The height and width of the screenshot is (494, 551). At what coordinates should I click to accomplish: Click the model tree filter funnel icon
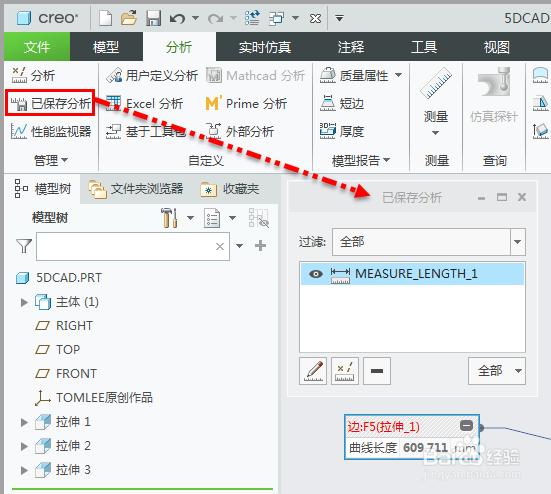point(24,246)
